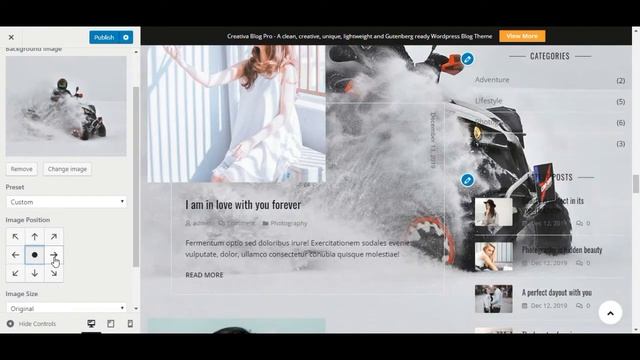This screenshot has width=640, height=360.
Task: Set image position to center right arrow
Action: point(54,255)
